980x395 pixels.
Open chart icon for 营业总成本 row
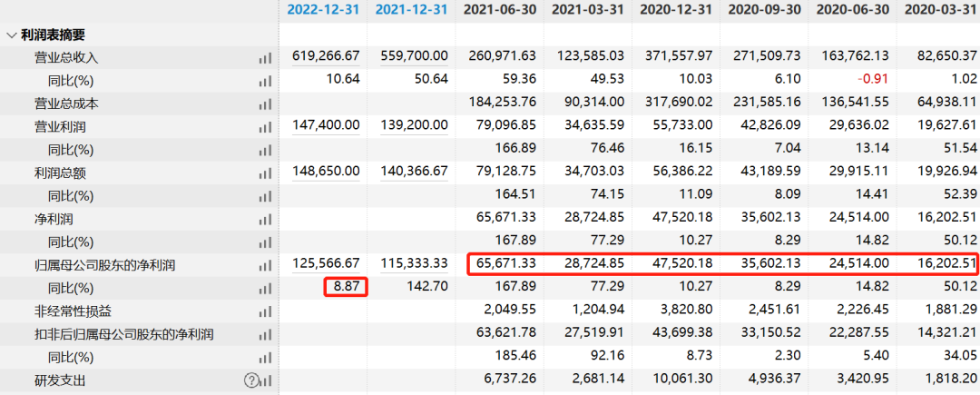click(265, 104)
